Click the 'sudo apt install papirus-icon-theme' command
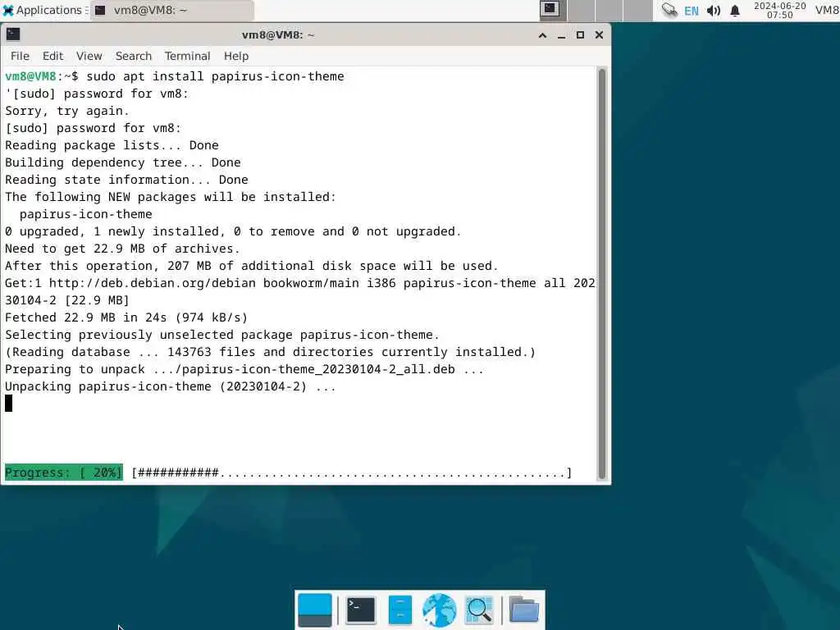This screenshot has height=630, width=840. point(215,76)
